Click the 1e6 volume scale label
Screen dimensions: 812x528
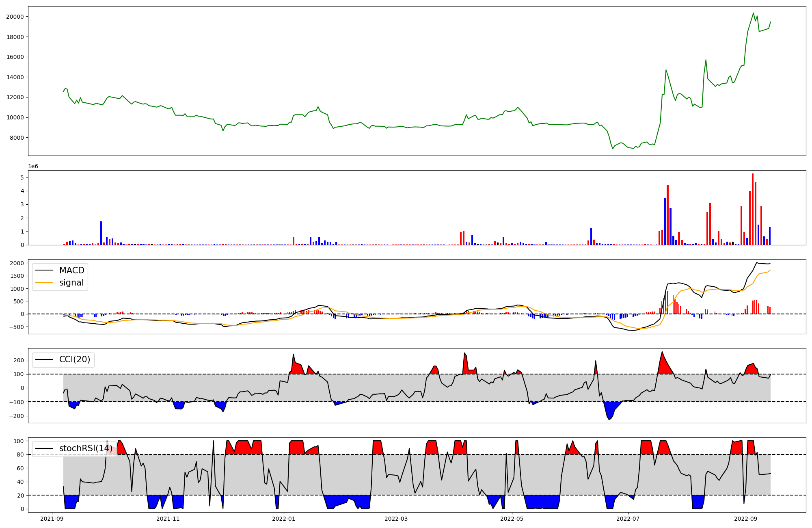click(33, 167)
